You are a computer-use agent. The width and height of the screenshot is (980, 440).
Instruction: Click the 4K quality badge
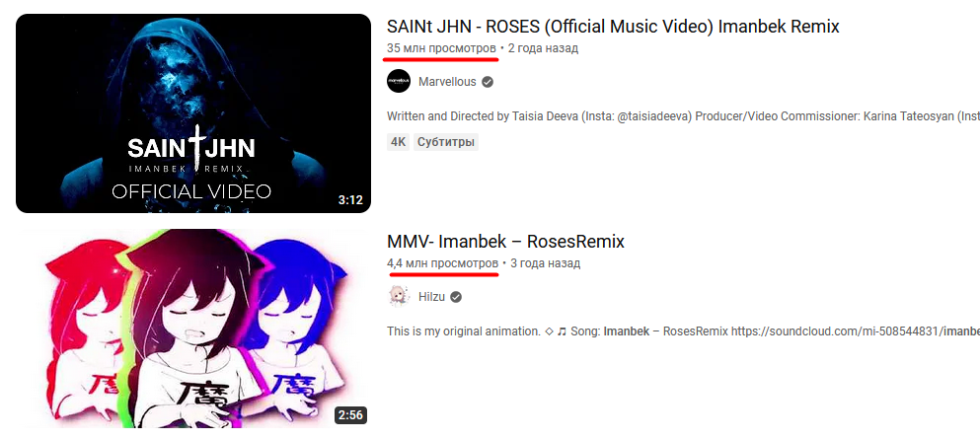(398, 142)
